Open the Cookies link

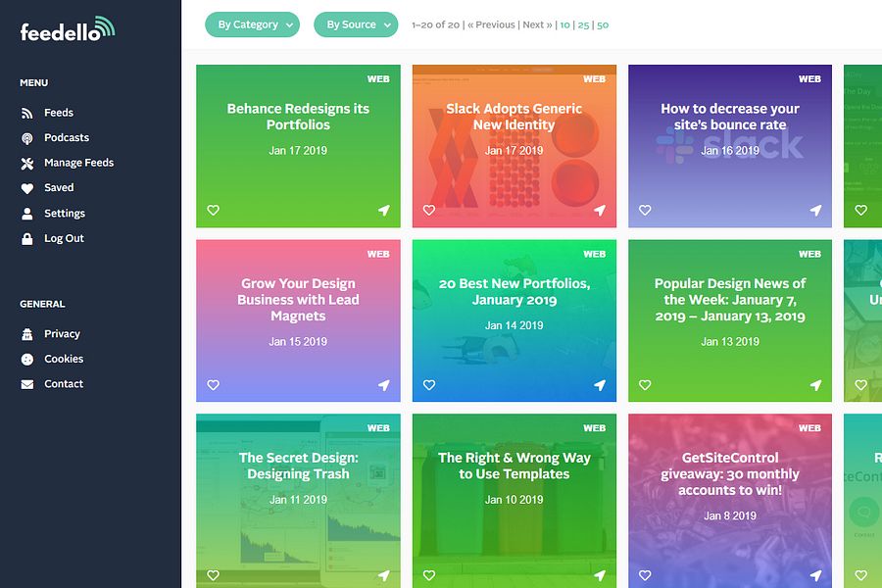tap(64, 359)
